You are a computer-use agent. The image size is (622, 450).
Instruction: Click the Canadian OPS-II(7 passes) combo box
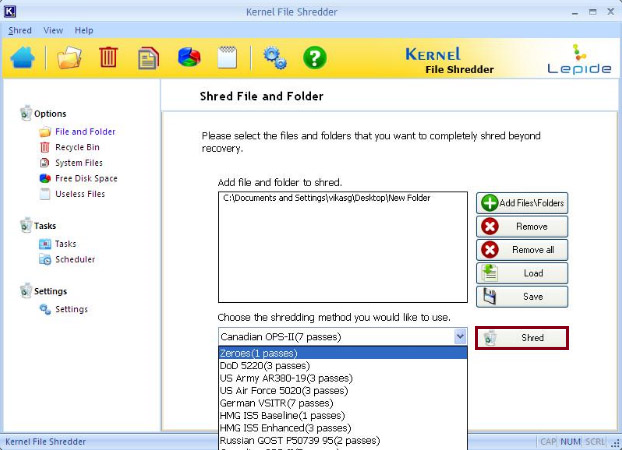(x=343, y=337)
